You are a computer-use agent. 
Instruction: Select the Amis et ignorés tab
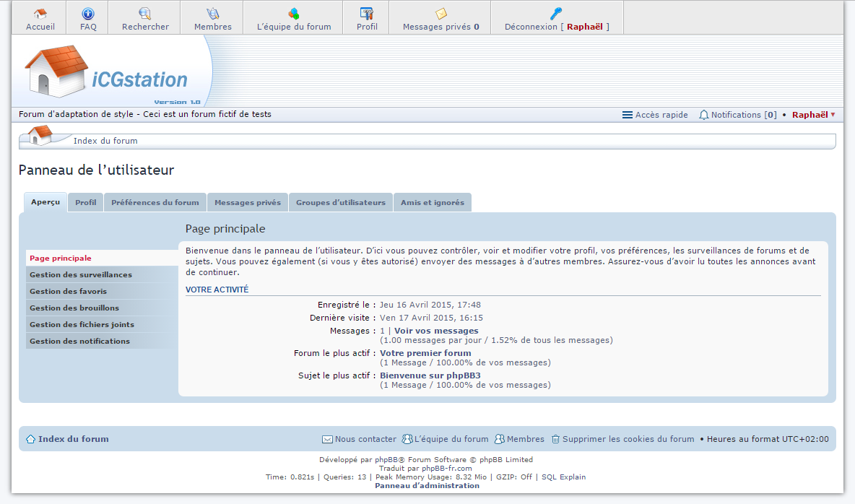click(x=433, y=203)
